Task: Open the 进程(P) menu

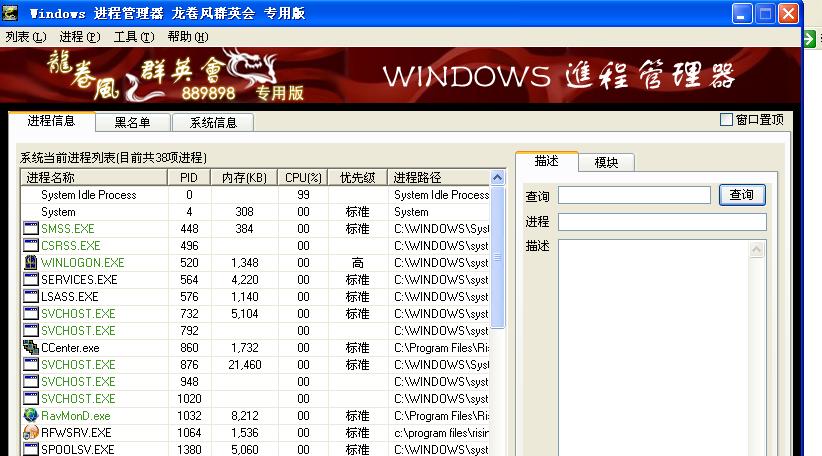Action: [x=80, y=37]
